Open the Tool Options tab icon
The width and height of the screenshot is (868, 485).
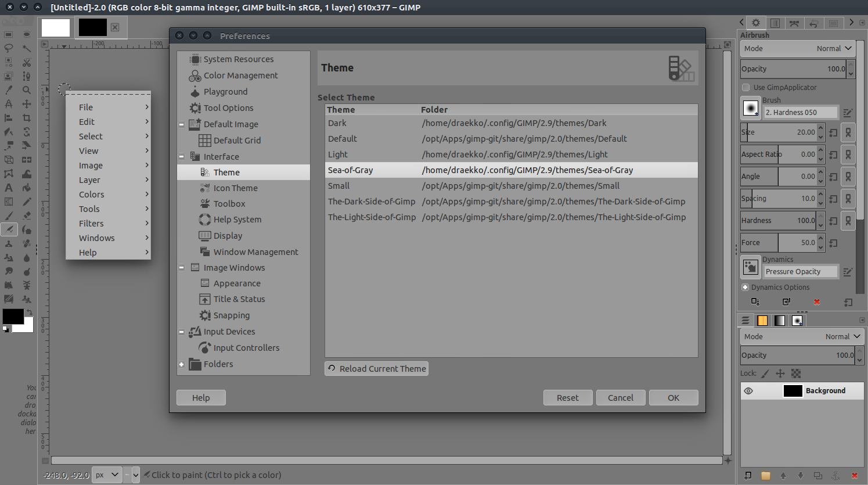tap(756, 23)
